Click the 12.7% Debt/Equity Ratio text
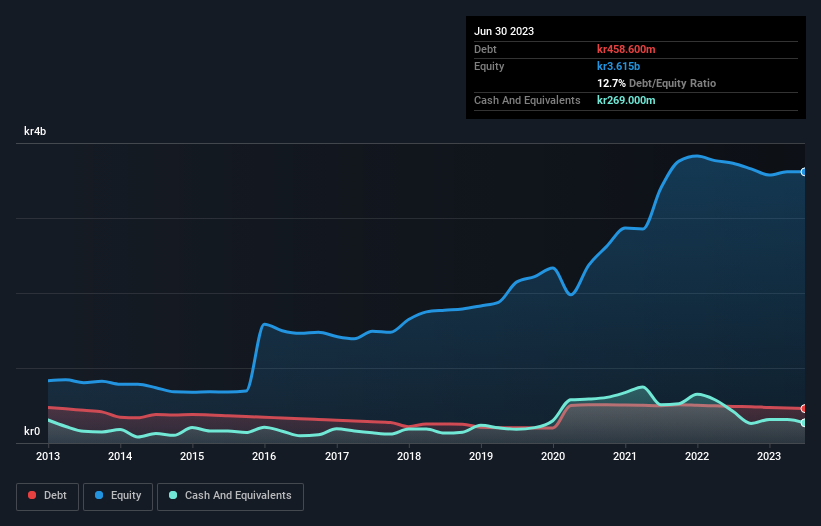 (656, 83)
